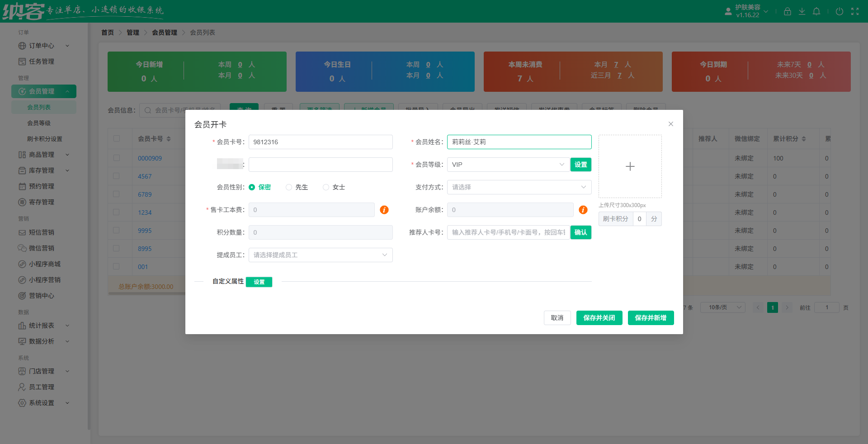Select the 先生 gender radio button
Viewport: 868px width, 444px height.
coord(289,187)
